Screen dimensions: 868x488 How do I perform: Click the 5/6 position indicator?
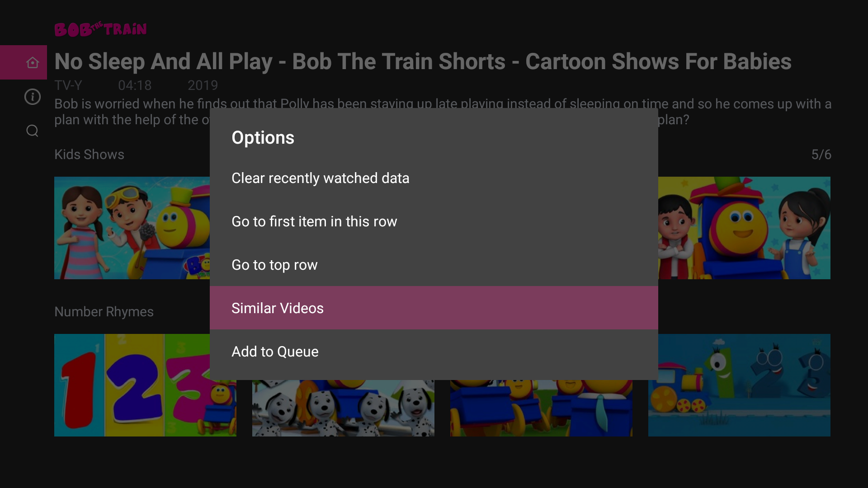(821, 154)
